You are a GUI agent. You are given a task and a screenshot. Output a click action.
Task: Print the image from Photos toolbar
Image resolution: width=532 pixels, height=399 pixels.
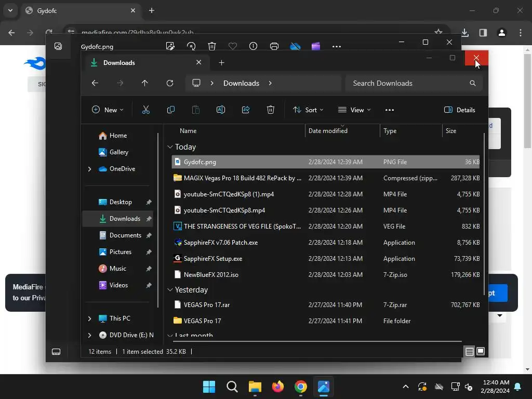click(274, 46)
